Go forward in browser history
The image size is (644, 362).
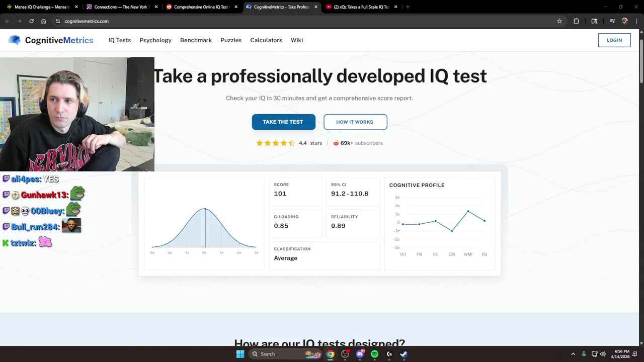19,21
